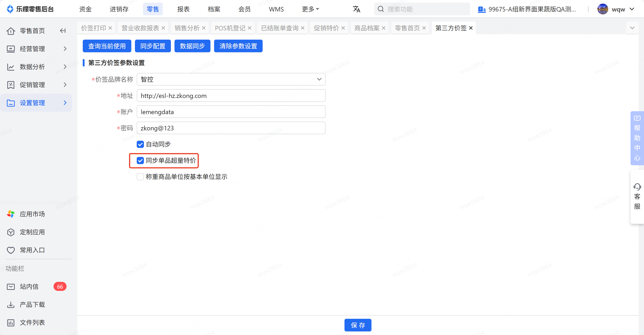Switch to the 商品档案 tab
This screenshot has width=644, height=335.
pyautogui.click(x=367, y=28)
